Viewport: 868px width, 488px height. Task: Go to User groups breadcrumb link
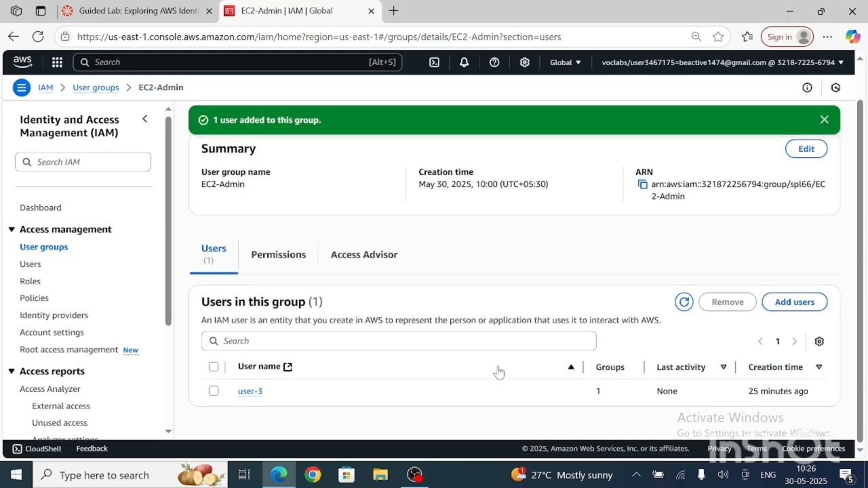pos(96,87)
